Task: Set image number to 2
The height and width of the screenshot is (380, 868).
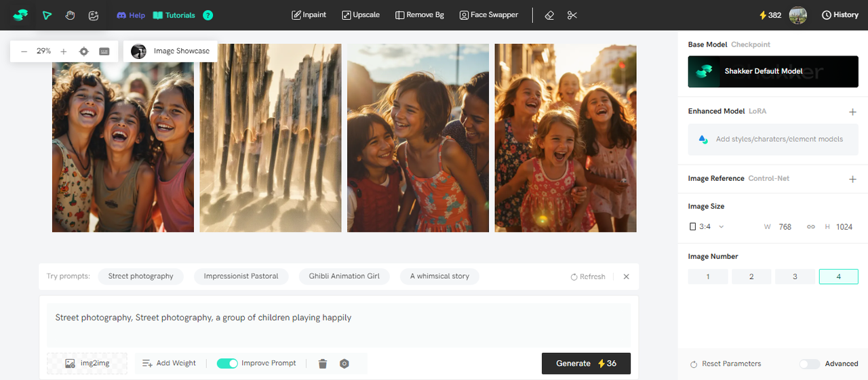Action: click(751, 276)
